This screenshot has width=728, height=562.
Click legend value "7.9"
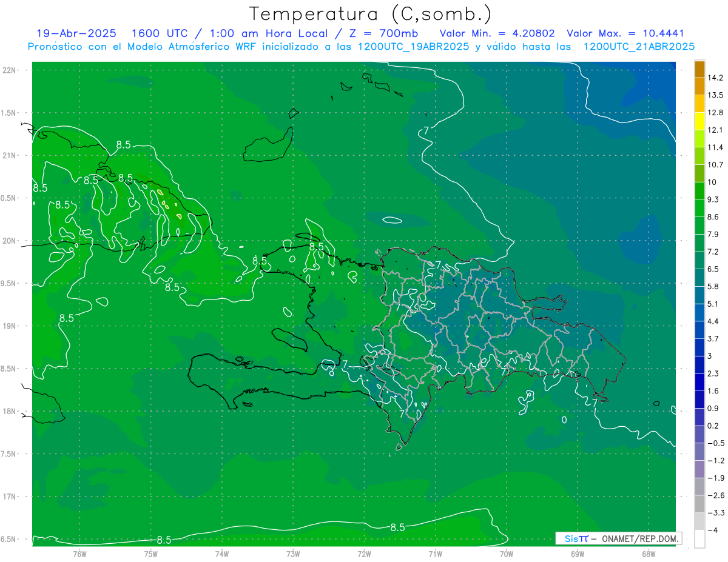pyautogui.click(x=713, y=234)
